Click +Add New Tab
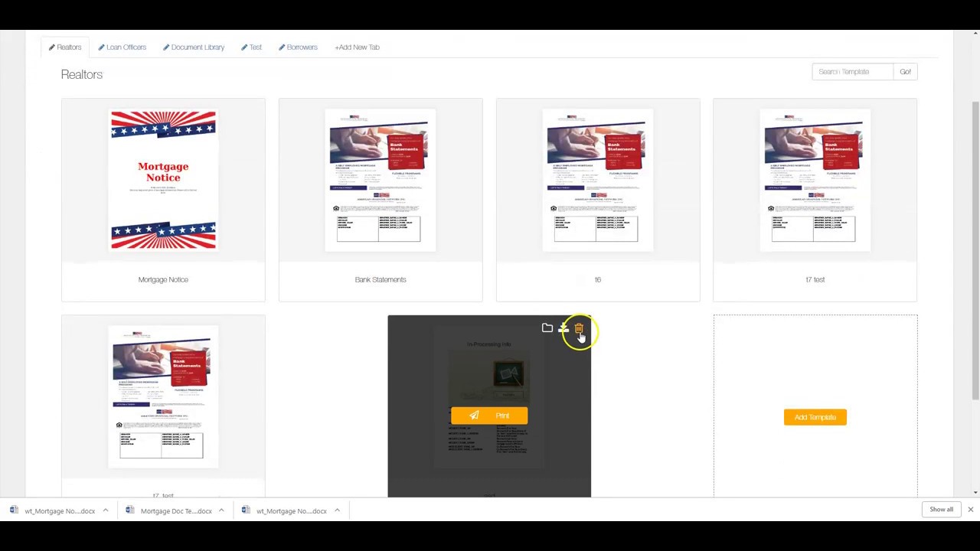This screenshot has height=551, width=980. [x=357, y=47]
